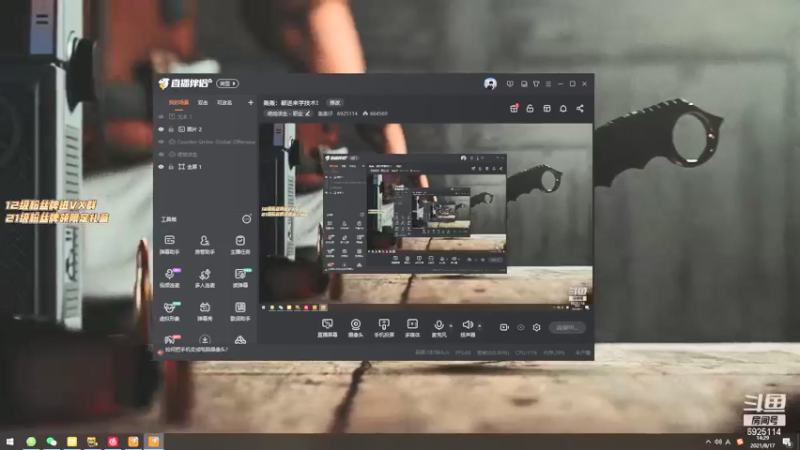Switch to the 我的场景 scene tab

coord(179,103)
